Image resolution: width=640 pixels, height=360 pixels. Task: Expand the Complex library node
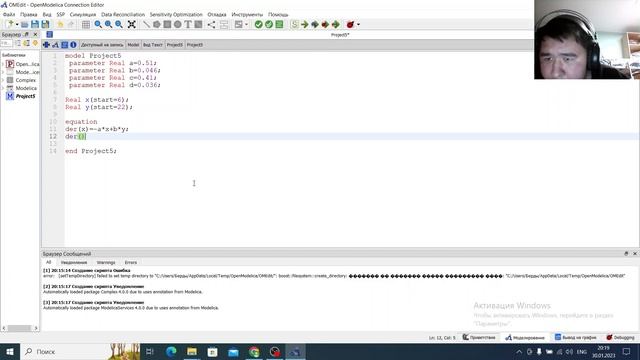click(3, 80)
